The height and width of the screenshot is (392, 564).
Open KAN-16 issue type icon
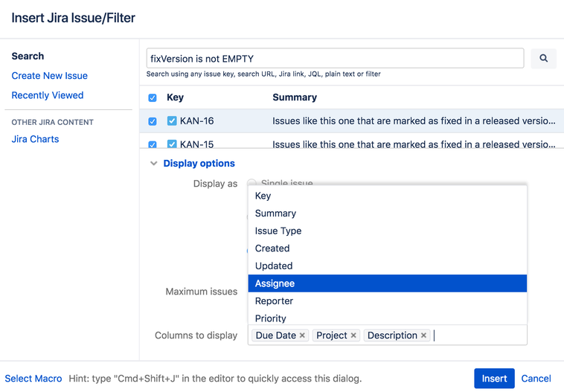coord(172,121)
